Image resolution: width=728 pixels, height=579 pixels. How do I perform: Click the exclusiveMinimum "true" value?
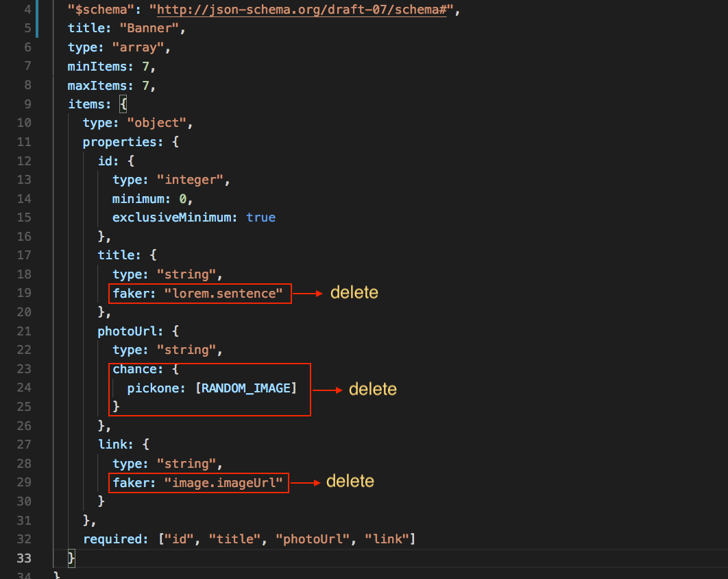pos(260,217)
